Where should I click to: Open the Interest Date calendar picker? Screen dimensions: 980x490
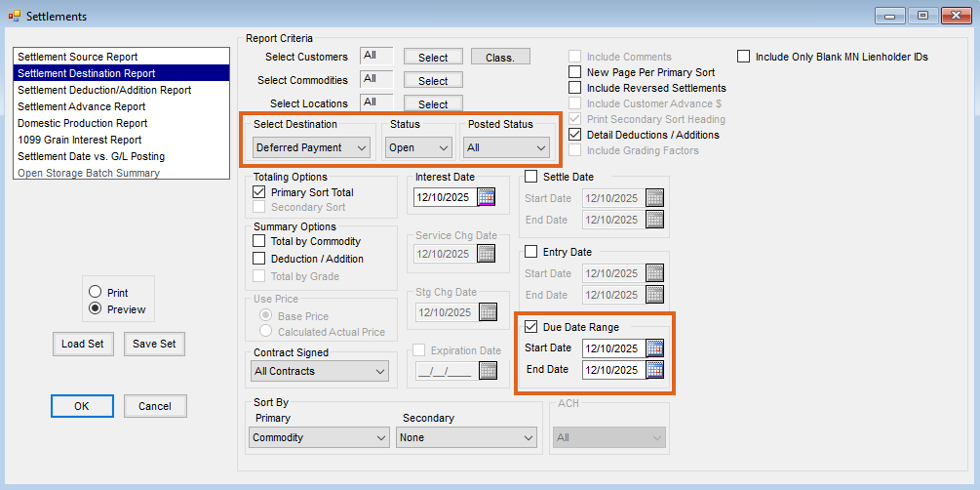coord(487,197)
